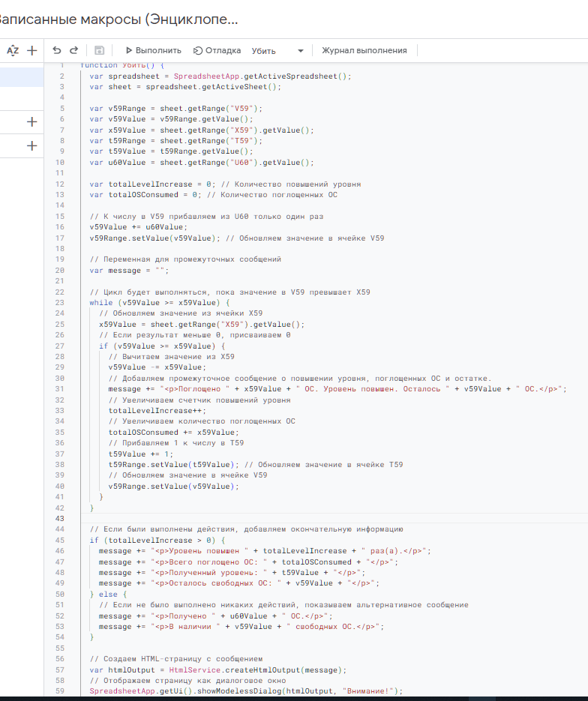Add a library using the upper sidebar plus icon
The image size is (588, 701).
(31, 121)
